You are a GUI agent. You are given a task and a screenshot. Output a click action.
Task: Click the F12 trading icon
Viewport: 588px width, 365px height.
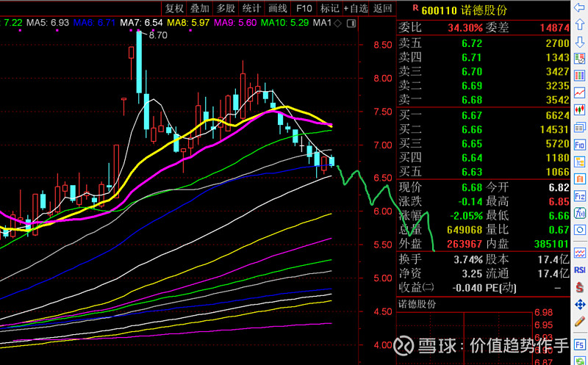click(x=579, y=196)
